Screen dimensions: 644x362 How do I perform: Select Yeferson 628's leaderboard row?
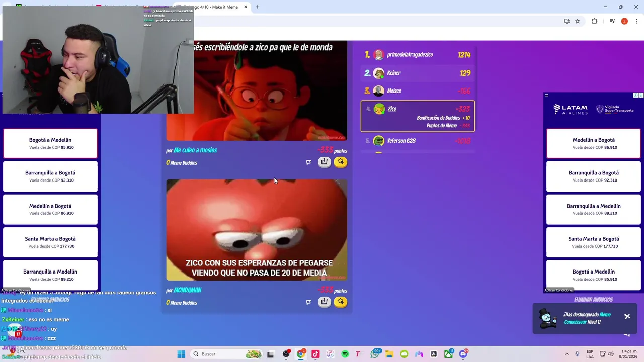click(418, 141)
